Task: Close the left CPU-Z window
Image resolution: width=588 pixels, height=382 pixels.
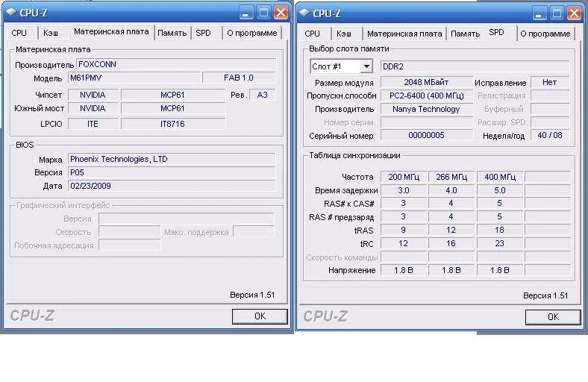Action: [x=281, y=13]
